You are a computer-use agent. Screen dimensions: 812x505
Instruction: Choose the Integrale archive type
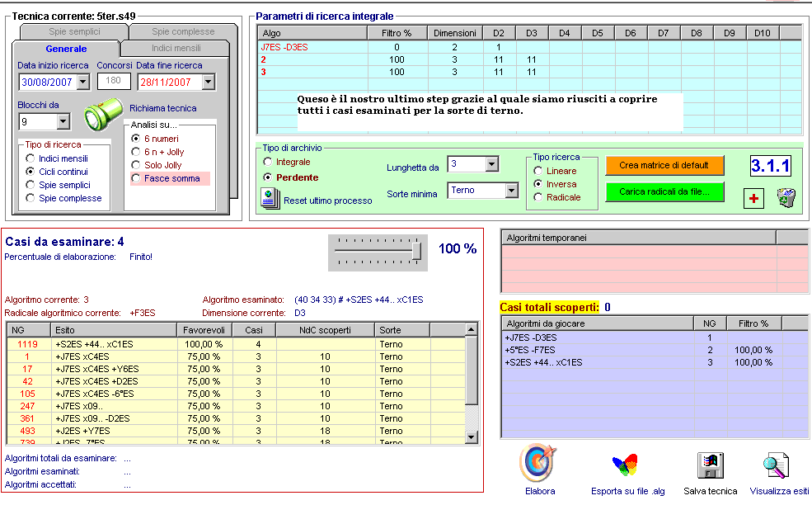point(268,162)
